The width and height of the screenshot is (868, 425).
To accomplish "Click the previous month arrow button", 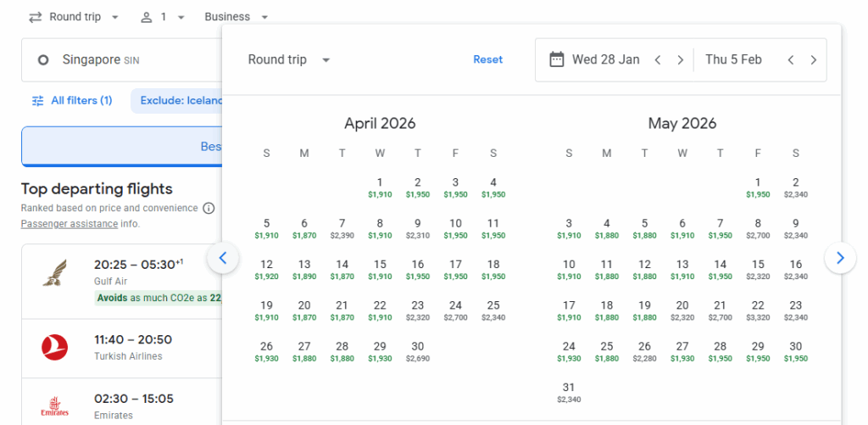I will click(223, 258).
